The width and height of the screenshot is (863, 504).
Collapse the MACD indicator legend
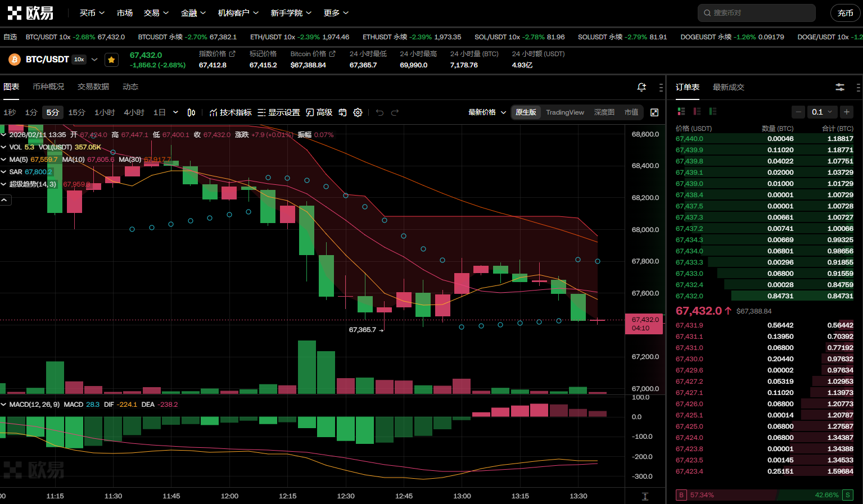4,405
